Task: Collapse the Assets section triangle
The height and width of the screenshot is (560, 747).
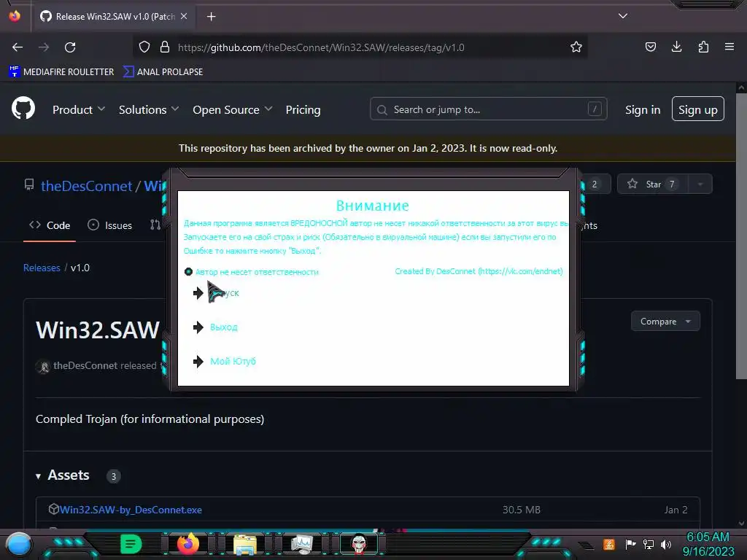Action: [38, 475]
